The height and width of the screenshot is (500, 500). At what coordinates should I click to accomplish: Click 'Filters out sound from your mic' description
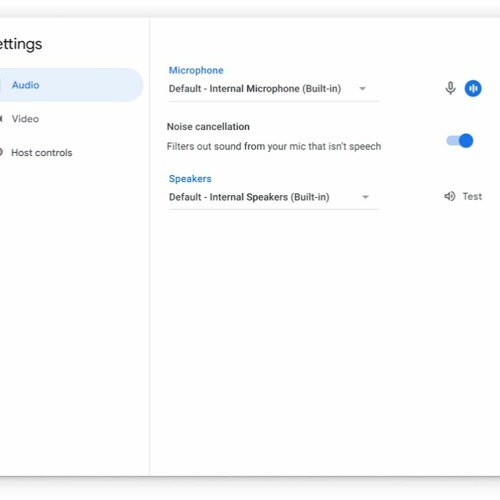[x=274, y=146]
